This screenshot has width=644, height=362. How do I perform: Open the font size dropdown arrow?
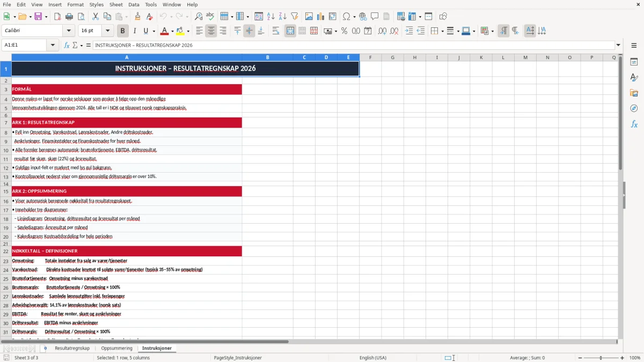coord(107,31)
